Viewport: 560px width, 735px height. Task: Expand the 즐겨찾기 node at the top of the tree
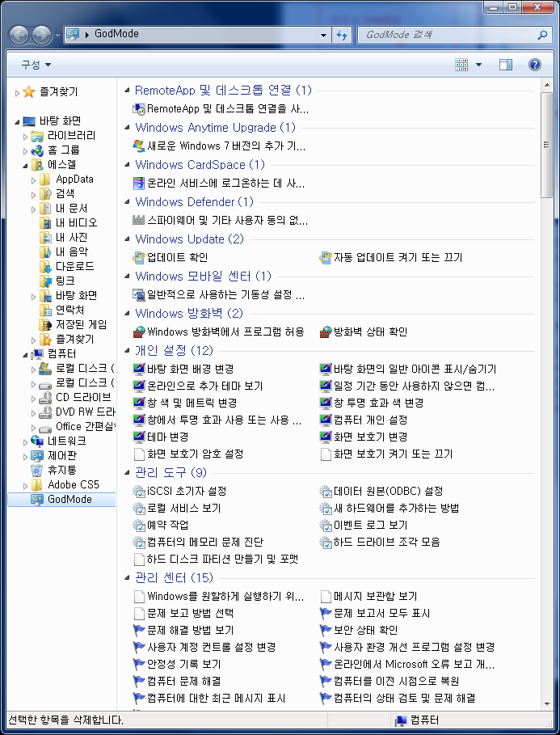point(17,93)
